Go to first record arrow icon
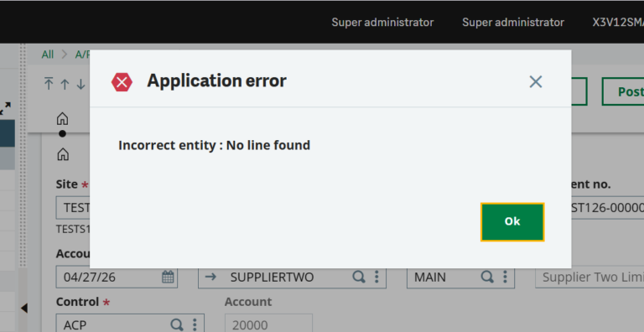Viewport: 644px width, 332px height. click(49, 83)
